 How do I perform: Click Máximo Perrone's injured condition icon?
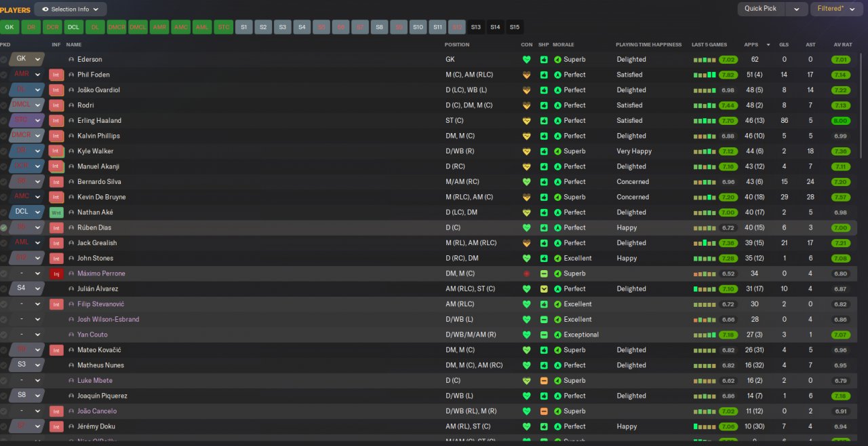click(x=526, y=274)
